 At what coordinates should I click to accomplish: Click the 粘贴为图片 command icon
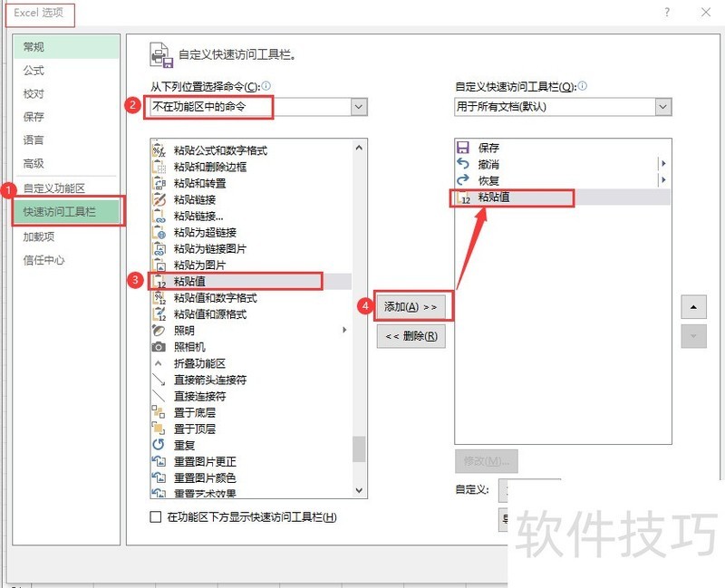pyautogui.click(x=159, y=265)
